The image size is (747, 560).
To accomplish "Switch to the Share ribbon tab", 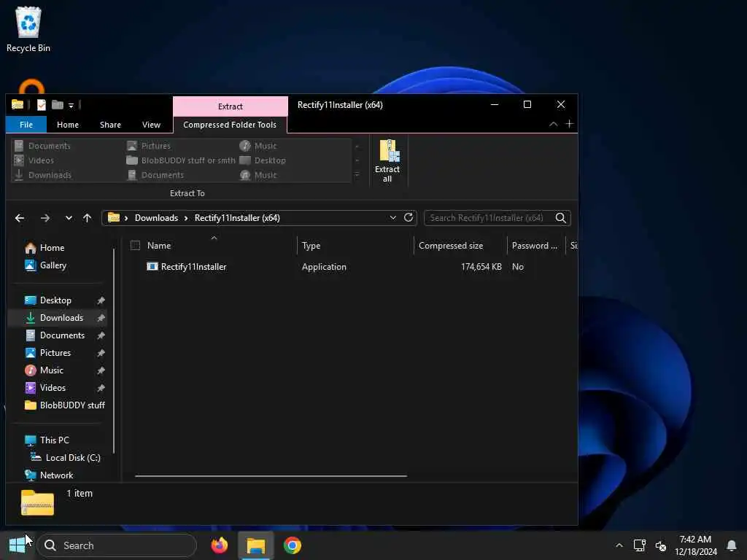I will [111, 125].
